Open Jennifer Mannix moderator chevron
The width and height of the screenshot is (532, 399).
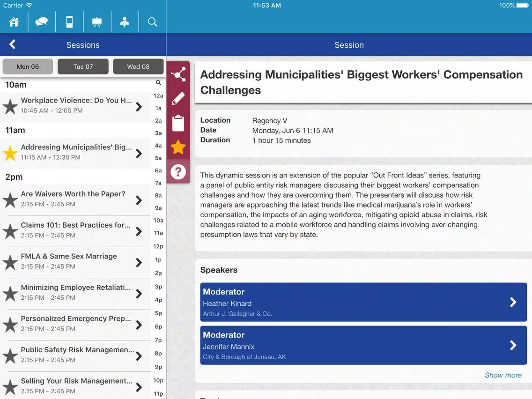coord(513,346)
